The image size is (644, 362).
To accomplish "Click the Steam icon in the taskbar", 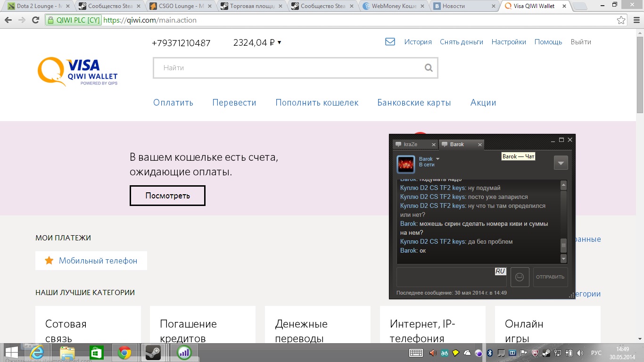I will pos(153,353).
